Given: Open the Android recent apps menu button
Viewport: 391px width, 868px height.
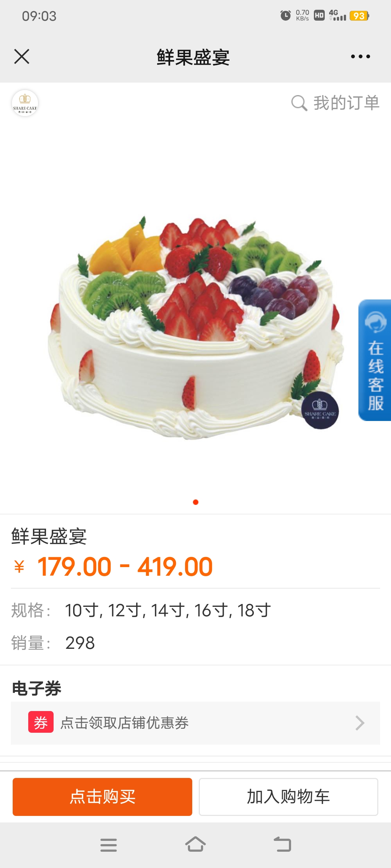Looking at the screenshot, I should click(109, 845).
